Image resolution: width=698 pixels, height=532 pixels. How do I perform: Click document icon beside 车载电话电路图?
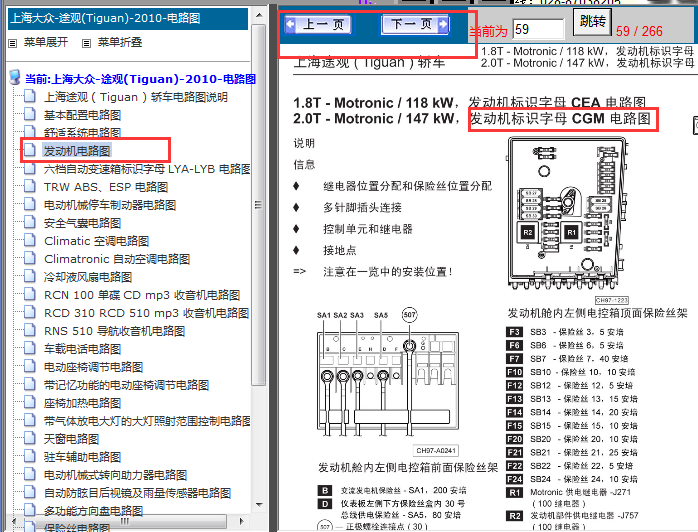pos(30,348)
